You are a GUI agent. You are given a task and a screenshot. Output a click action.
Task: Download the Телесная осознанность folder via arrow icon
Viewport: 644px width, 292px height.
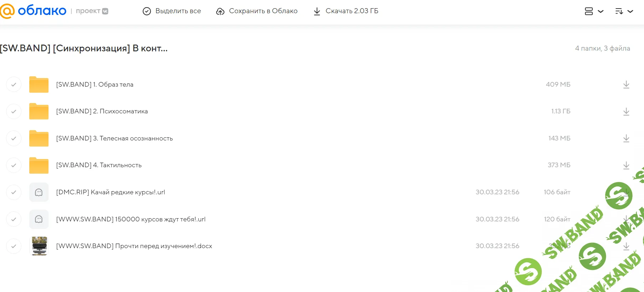point(626,138)
